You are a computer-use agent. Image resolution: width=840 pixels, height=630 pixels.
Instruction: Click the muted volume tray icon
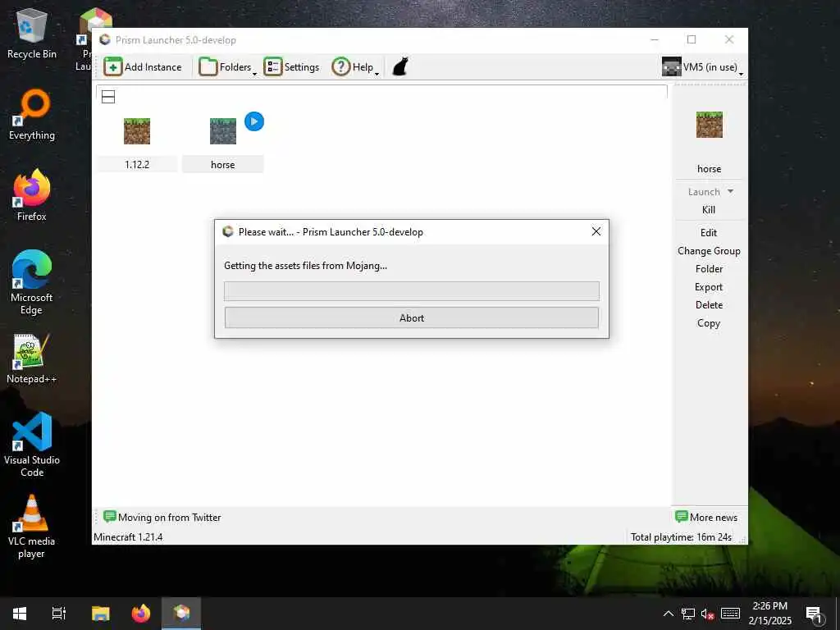707,614
